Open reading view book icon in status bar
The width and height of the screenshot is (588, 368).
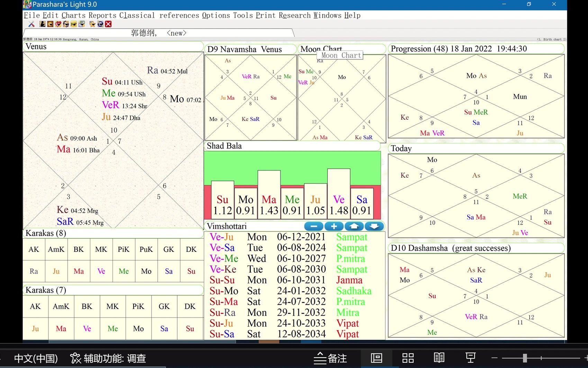coord(439,358)
